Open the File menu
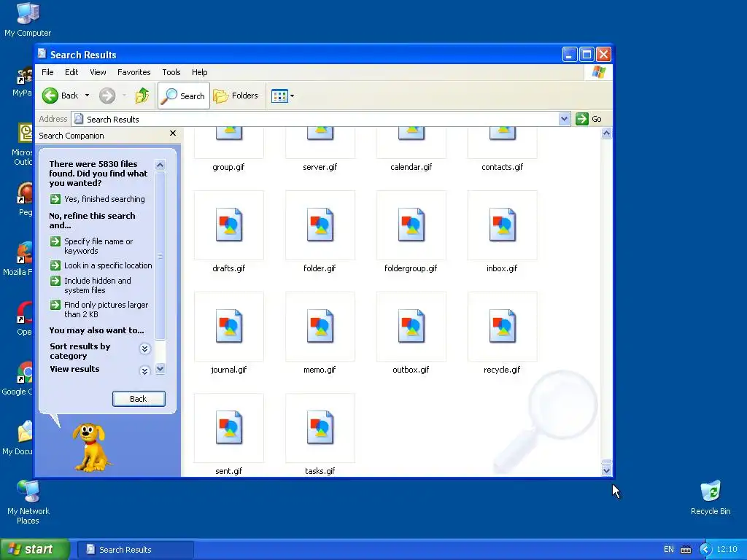The image size is (747, 560). tap(47, 72)
